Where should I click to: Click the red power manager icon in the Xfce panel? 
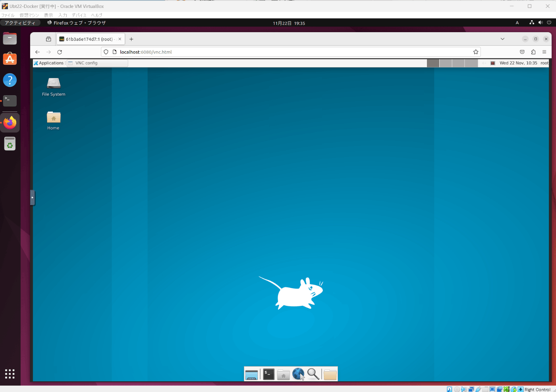point(492,63)
